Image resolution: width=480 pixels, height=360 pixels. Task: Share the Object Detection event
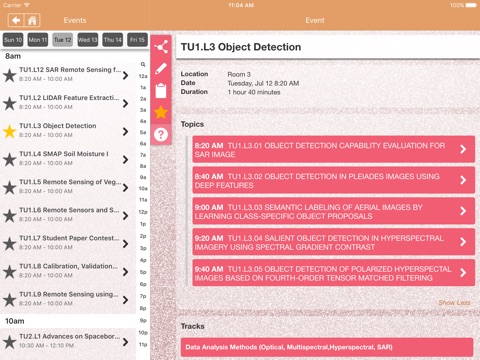click(x=161, y=47)
